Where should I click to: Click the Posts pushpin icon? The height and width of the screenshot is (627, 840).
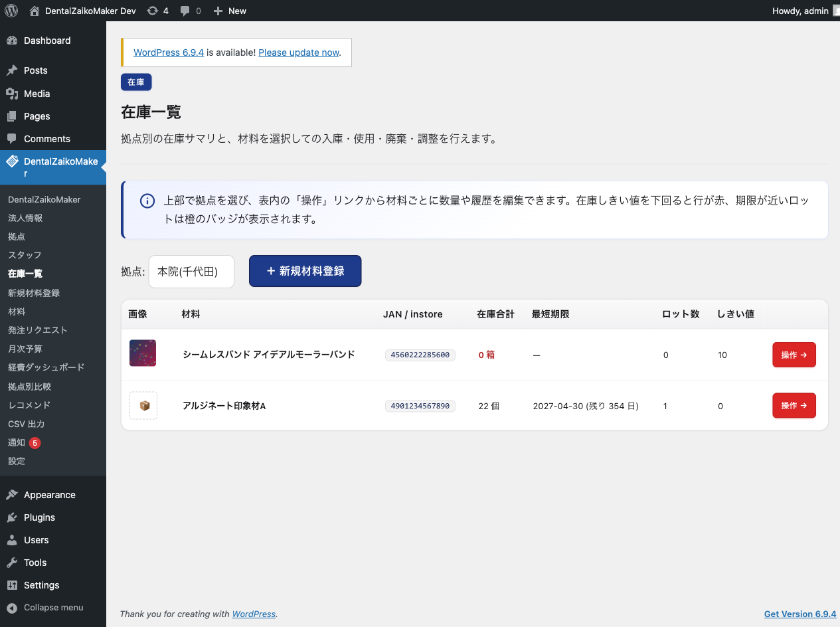[12, 70]
